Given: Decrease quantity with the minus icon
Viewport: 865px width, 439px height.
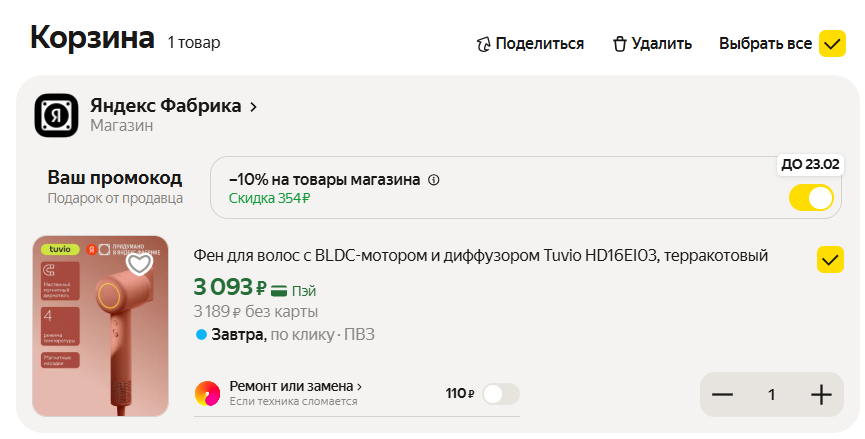Looking at the screenshot, I should coord(722,395).
